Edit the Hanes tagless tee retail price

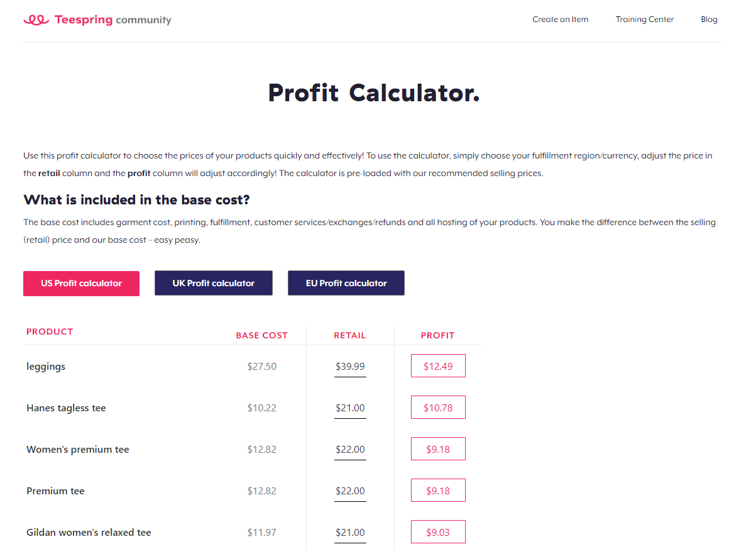[x=350, y=408]
